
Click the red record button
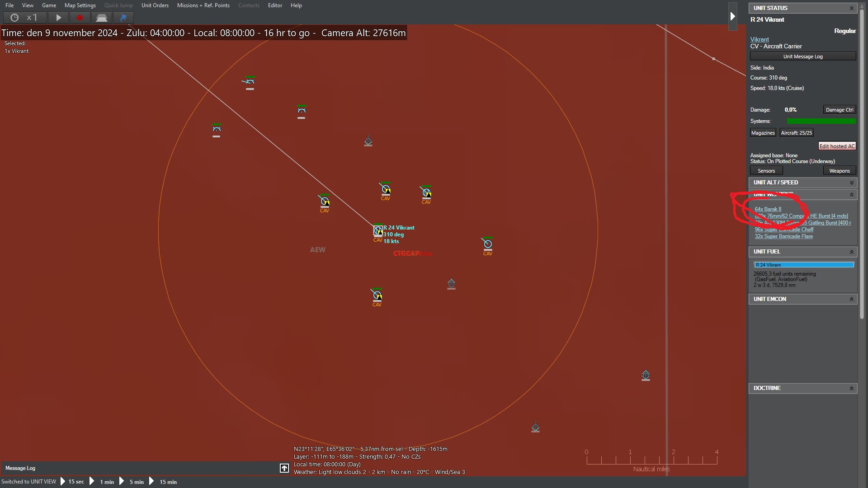[80, 18]
